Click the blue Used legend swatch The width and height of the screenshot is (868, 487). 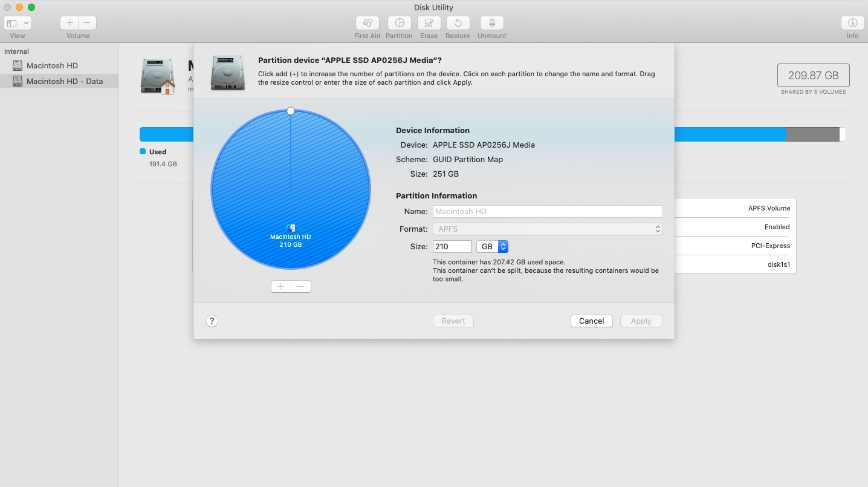point(143,151)
